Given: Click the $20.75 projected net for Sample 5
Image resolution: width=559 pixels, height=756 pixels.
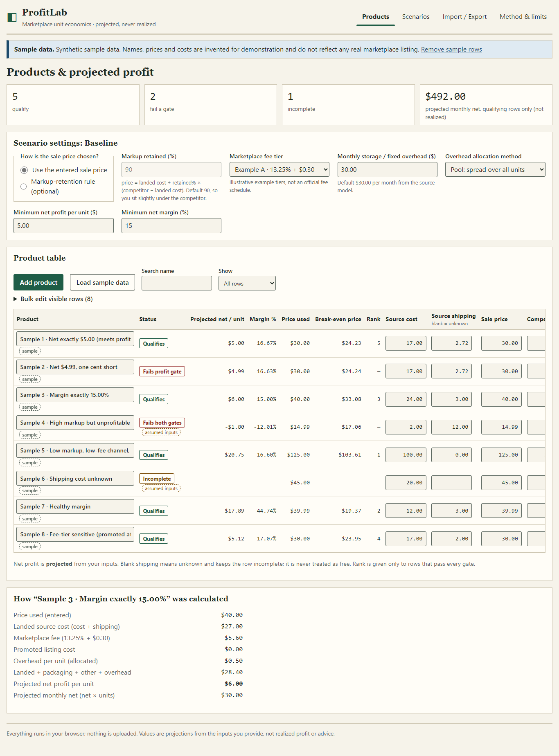Looking at the screenshot, I should tap(234, 455).
